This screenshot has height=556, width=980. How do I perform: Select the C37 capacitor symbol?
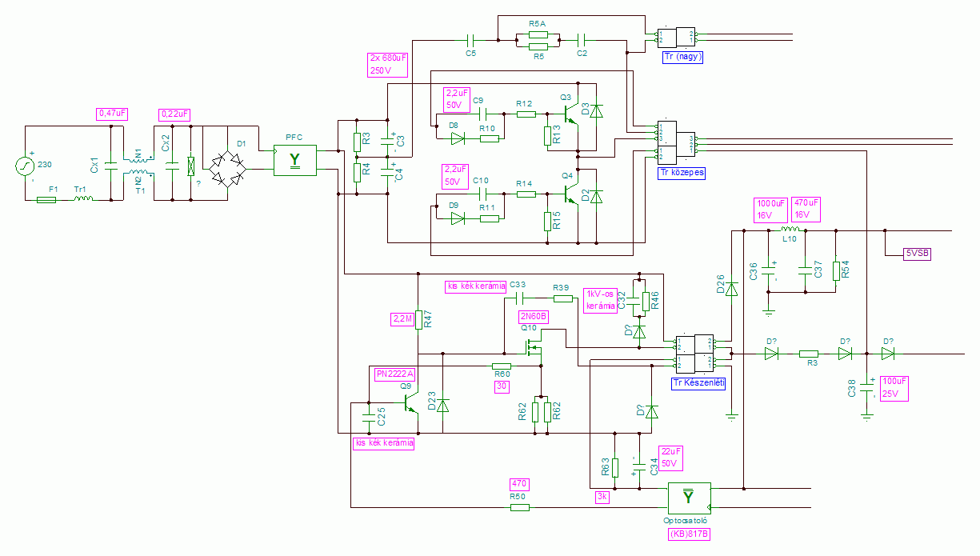(806, 270)
